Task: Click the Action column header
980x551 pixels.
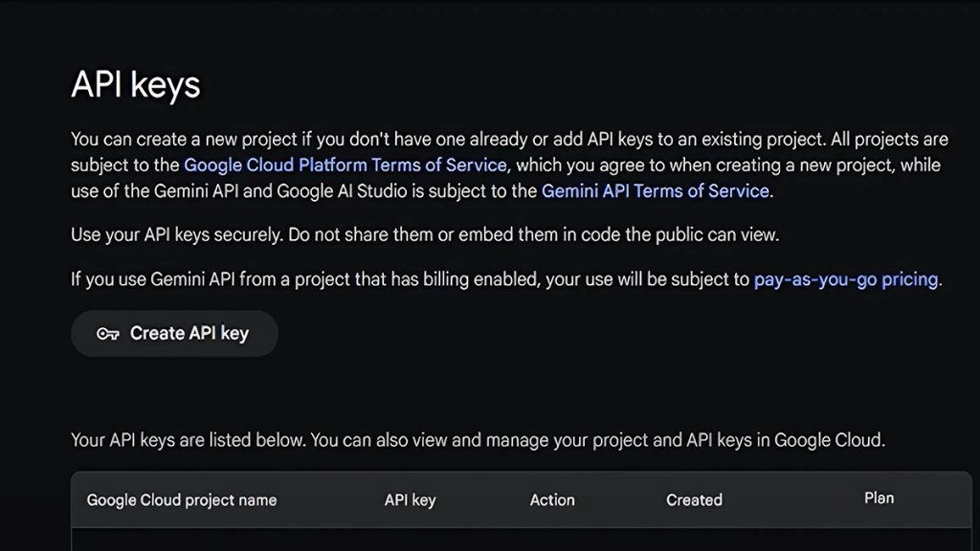Action: [552, 500]
